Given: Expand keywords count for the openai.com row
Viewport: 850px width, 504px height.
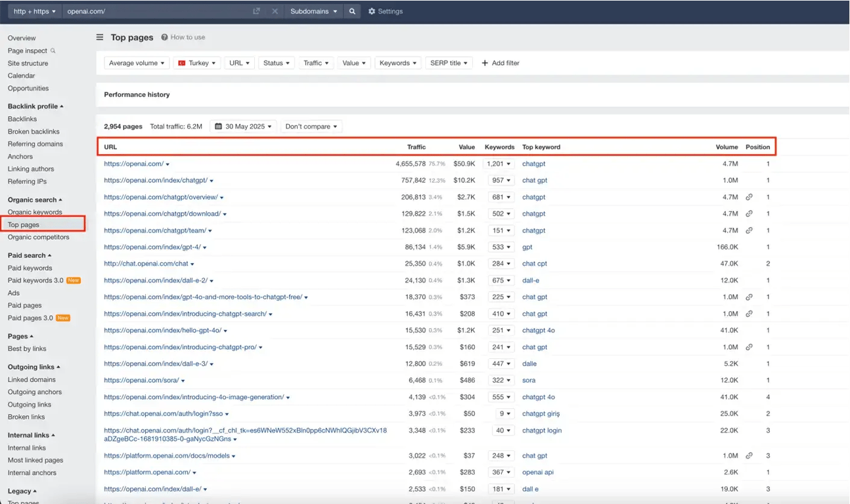Looking at the screenshot, I should click(501, 163).
